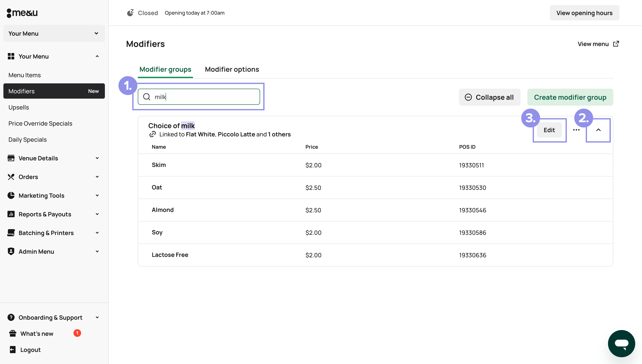
Task: Click the search magnifier icon
Action: tap(147, 97)
